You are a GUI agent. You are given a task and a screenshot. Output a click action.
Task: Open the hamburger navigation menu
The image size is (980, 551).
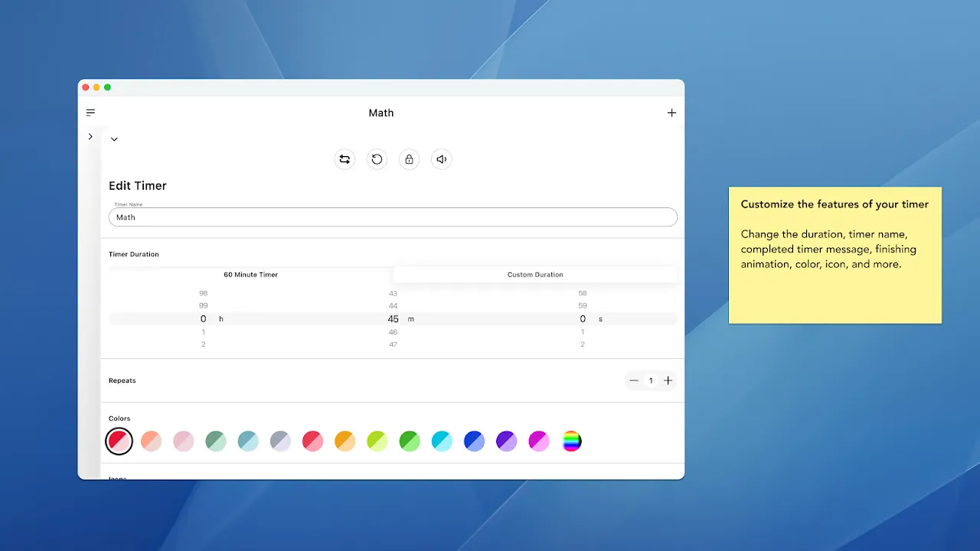90,112
